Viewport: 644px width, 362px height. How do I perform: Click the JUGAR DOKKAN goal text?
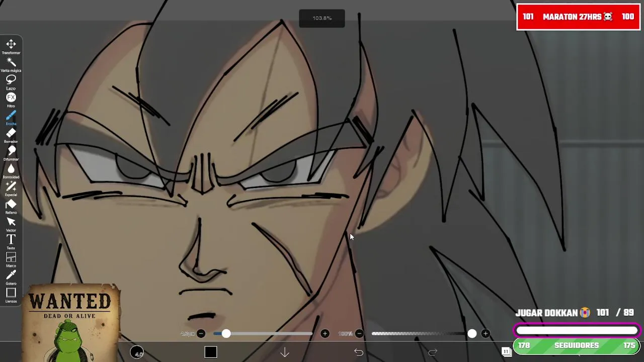point(552,313)
